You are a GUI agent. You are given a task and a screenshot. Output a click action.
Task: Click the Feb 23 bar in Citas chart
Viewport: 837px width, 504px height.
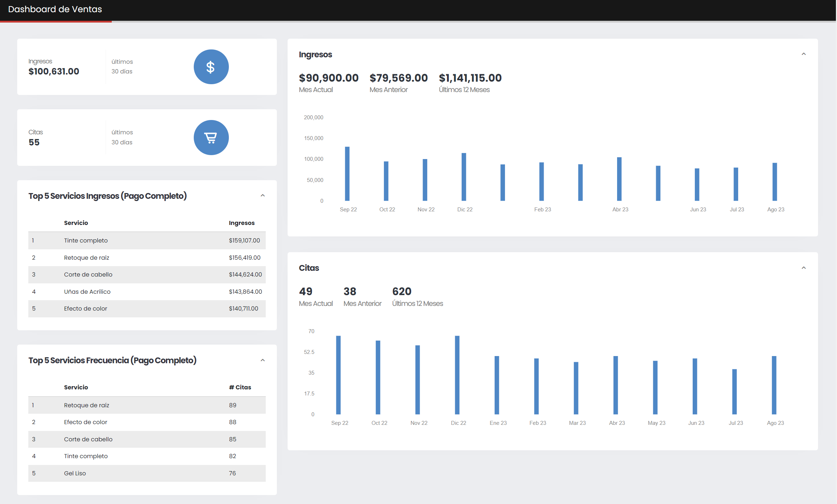pyautogui.click(x=537, y=387)
